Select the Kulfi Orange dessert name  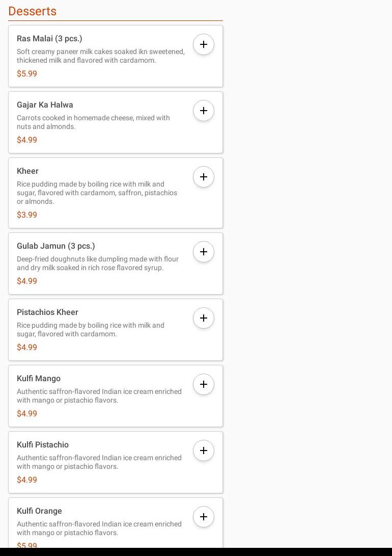click(39, 511)
